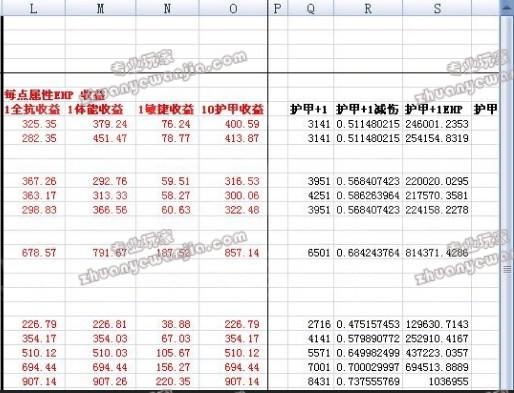Select column M header
The width and height of the screenshot is (514, 393).
[x=100, y=8]
